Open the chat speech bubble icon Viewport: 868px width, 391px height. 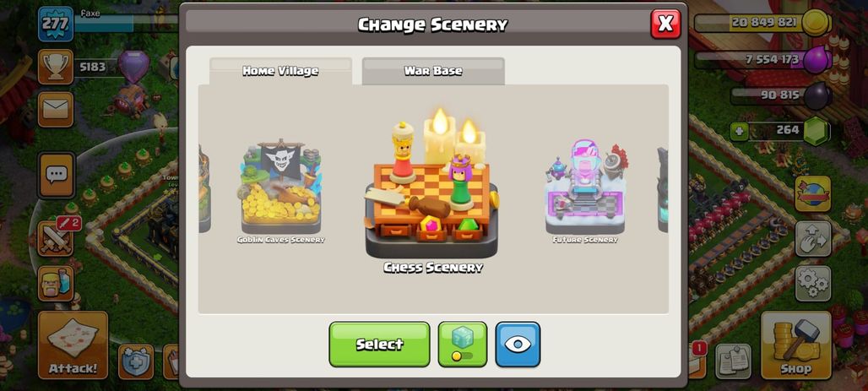[57, 175]
